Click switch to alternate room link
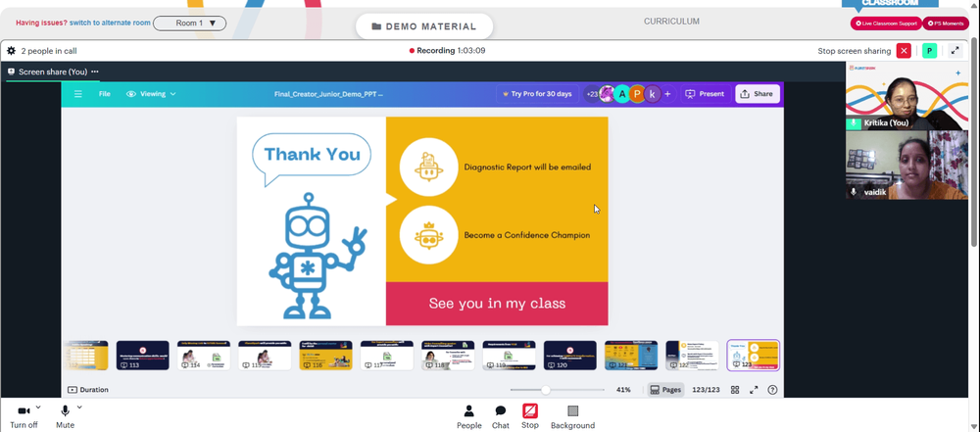This screenshot has width=980, height=432. (x=110, y=24)
